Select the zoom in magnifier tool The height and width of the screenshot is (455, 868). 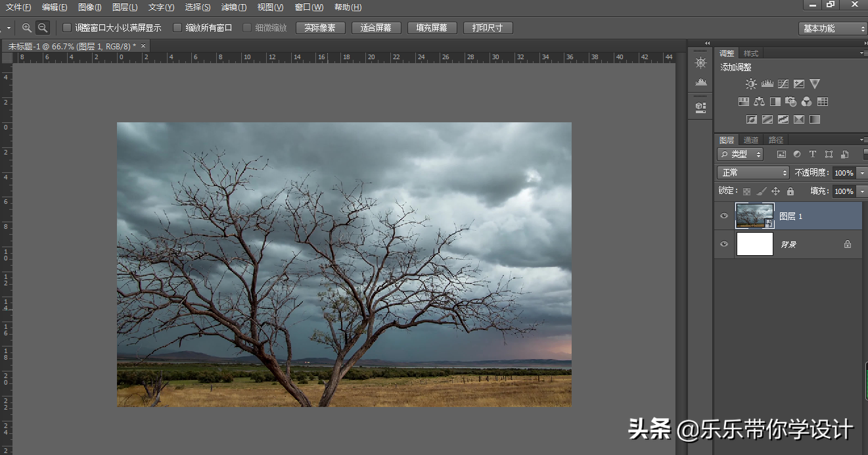pos(27,28)
